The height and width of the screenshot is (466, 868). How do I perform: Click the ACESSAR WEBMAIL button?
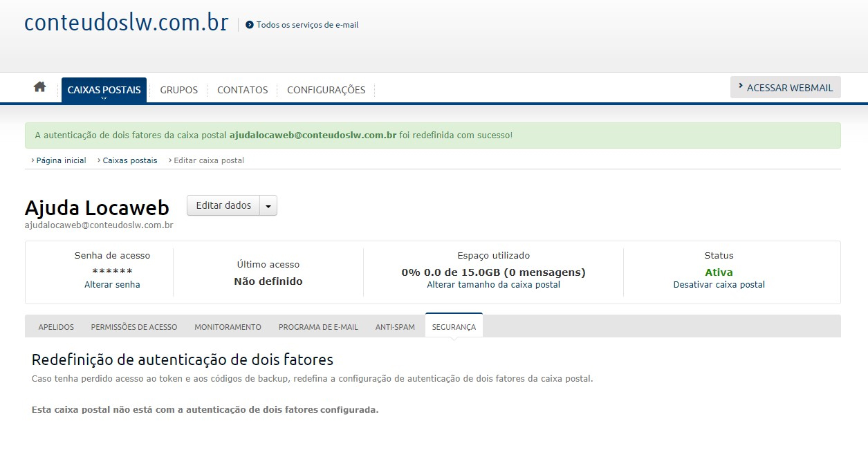786,87
